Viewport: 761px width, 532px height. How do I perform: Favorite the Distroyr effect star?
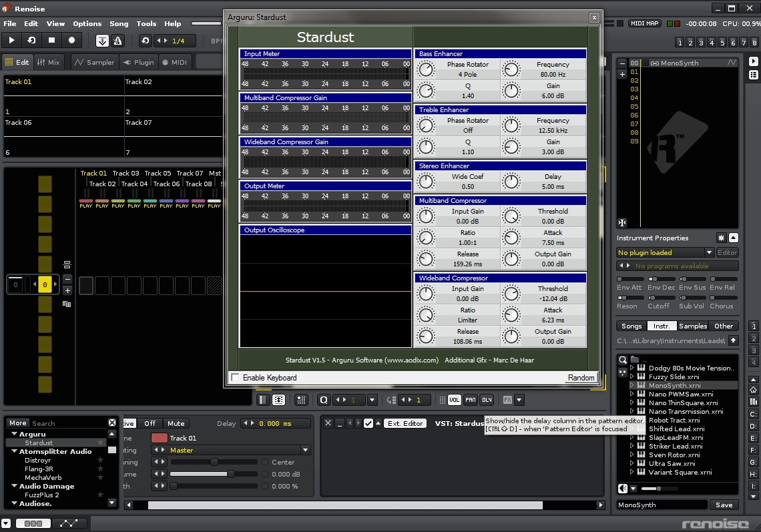click(100, 460)
